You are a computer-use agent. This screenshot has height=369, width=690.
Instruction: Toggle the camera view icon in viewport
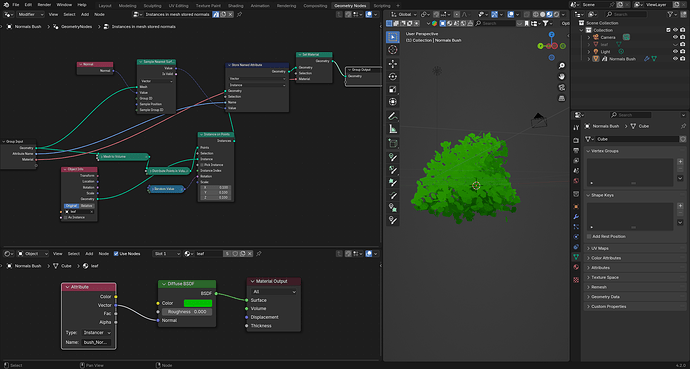562,88
